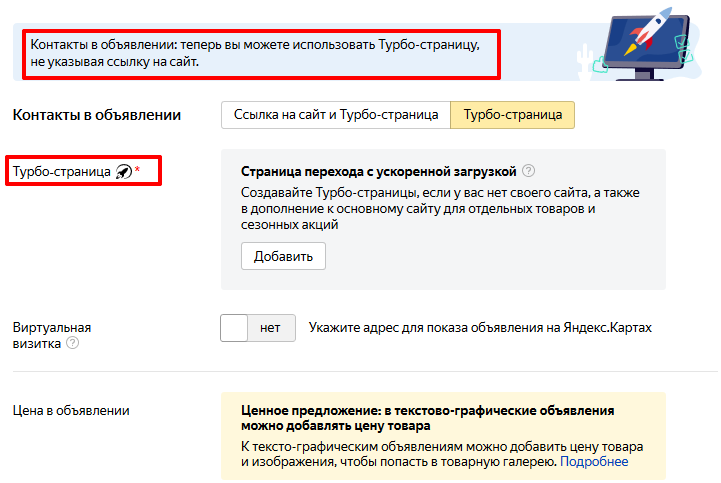
Task: Click 'Создавайте Турбо-страницы' description text
Action: [x=440, y=208]
